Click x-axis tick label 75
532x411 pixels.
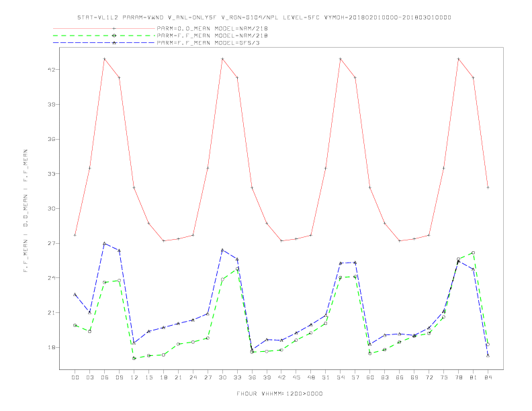coord(443,377)
